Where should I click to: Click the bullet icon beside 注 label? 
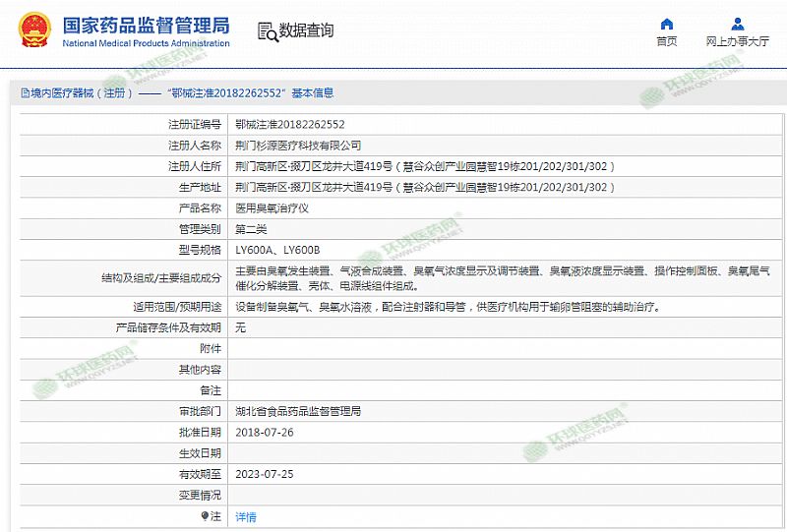point(205,515)
